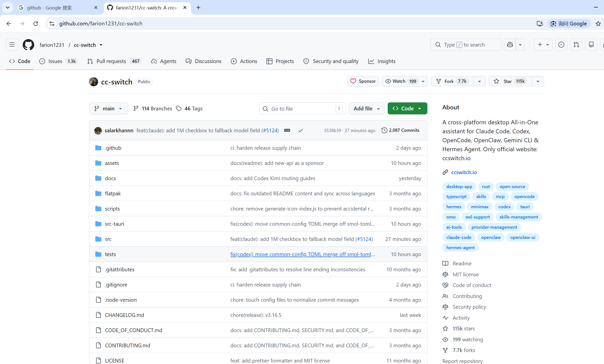Open the GitHub homepage logo
Viewport: 604px width, 364px height.
point(28,45)
